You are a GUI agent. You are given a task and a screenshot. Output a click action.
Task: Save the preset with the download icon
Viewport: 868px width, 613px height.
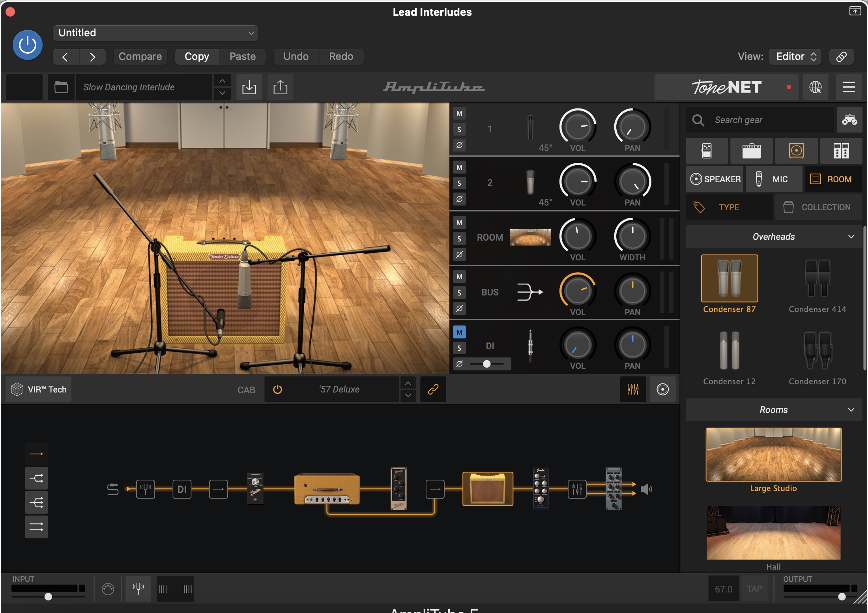[x=249, y=87]
